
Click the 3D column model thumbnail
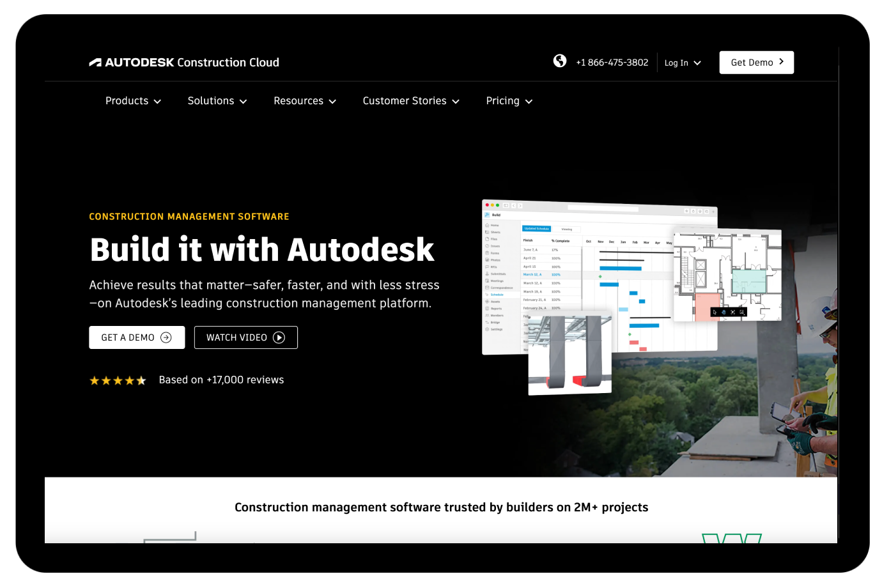click(x=569, y=353)
